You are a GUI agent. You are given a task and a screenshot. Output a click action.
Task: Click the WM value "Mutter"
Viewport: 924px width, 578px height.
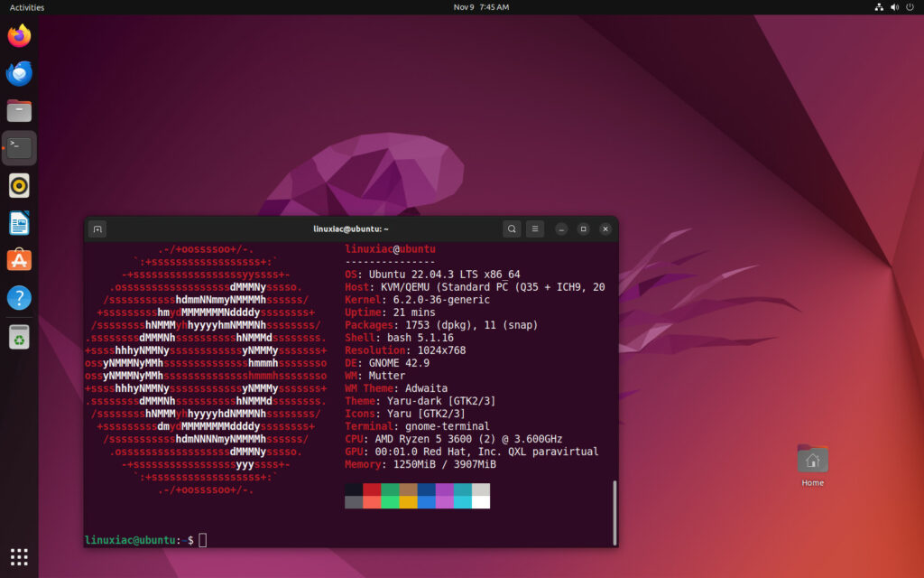click(387, 376)
